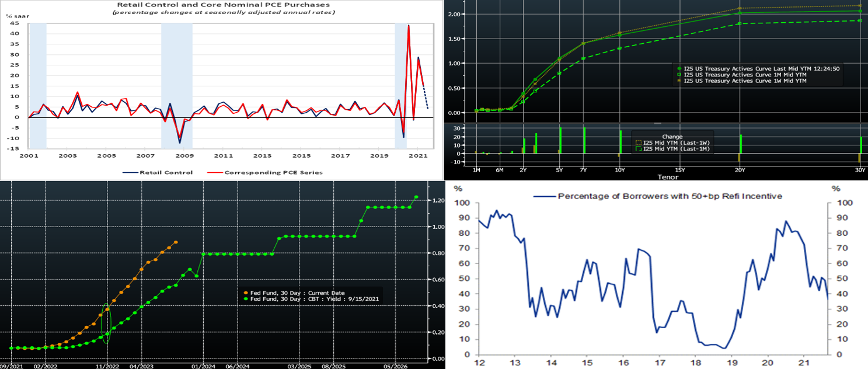Image resolution: width=868 pixels, height=369 pixels.
Task: Click the blue Refi Incentive legend line
Action: point(544,196)
